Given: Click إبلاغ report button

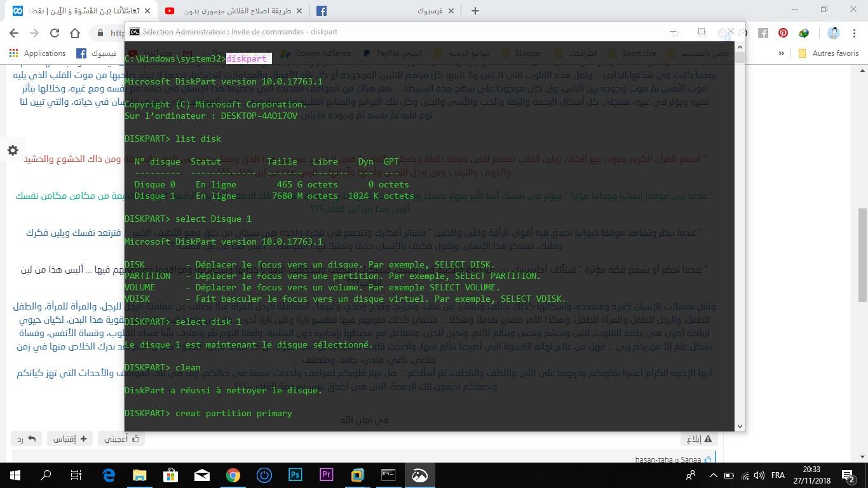Looking at the screenshot, I should pos(700,438).
